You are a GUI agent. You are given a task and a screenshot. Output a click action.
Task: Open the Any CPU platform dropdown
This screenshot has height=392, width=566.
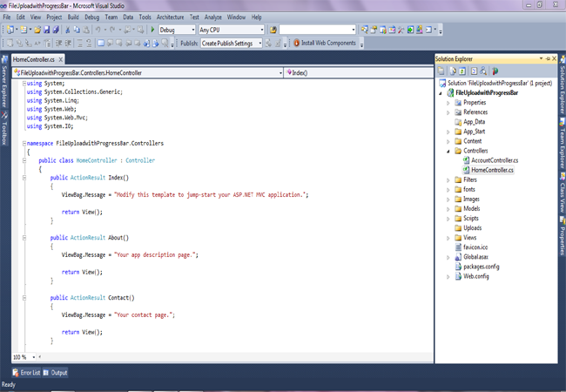click(x=260, y=30)
